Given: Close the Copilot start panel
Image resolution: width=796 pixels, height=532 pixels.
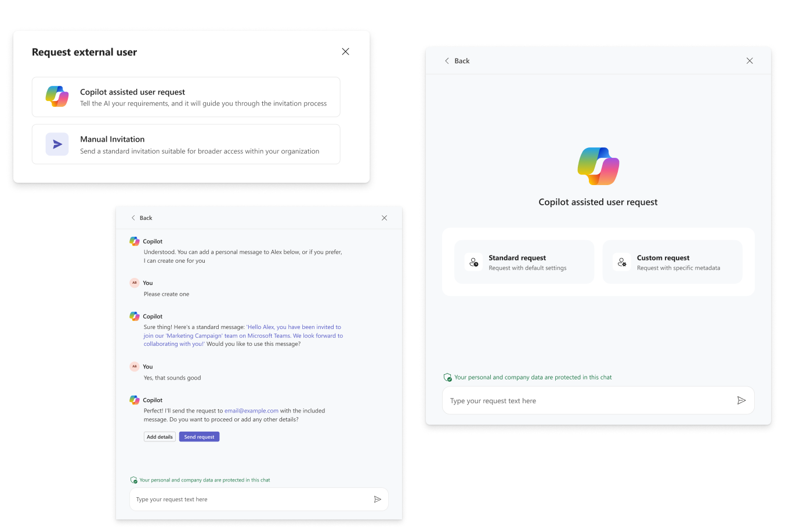Looking at the screenshot, I should tap(750, 61).
